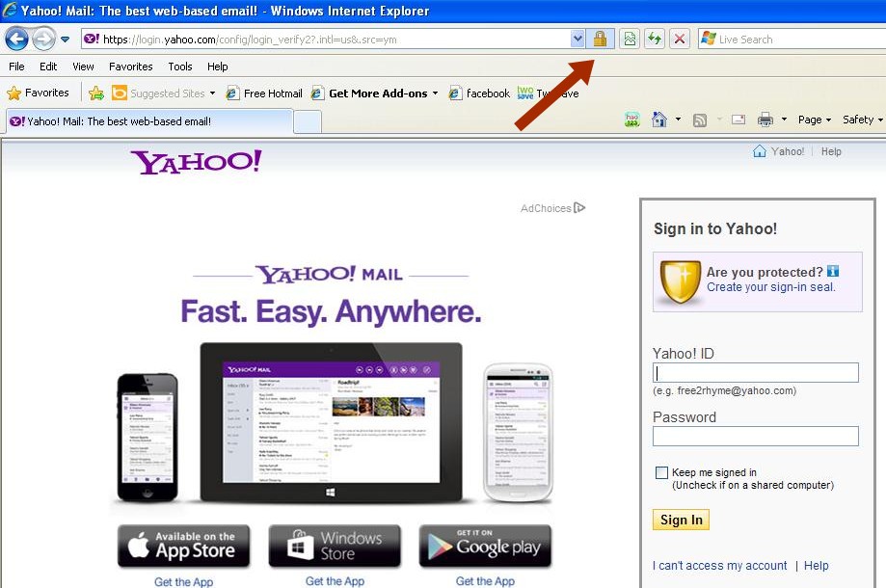Click the Get it on Google Play badge
The width and height of the screenshot is (886, 588).
[485, 546]
